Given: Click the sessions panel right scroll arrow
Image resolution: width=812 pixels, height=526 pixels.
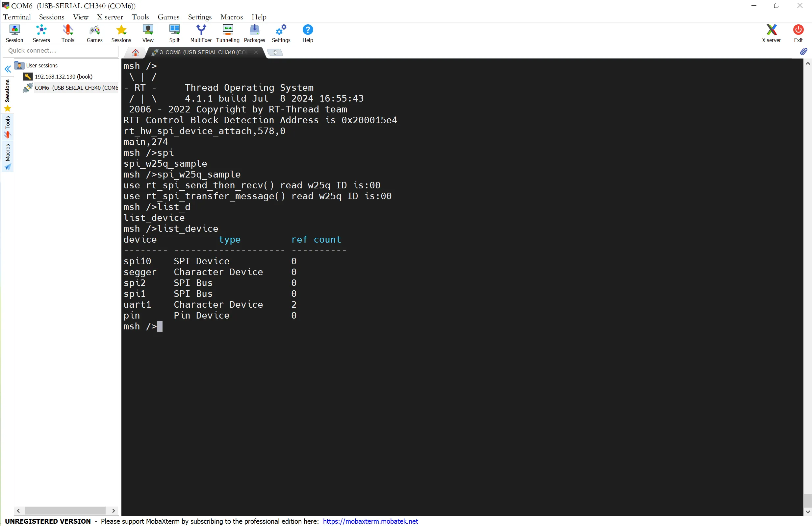Looking at the screenshot, I should (114, 511).
